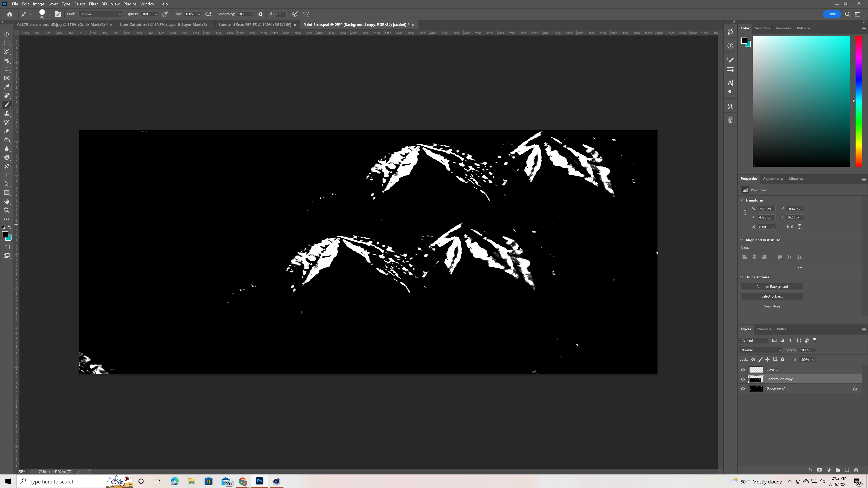
Task: Click the foreground color swatch in toolbar
Action: point(5,234)
